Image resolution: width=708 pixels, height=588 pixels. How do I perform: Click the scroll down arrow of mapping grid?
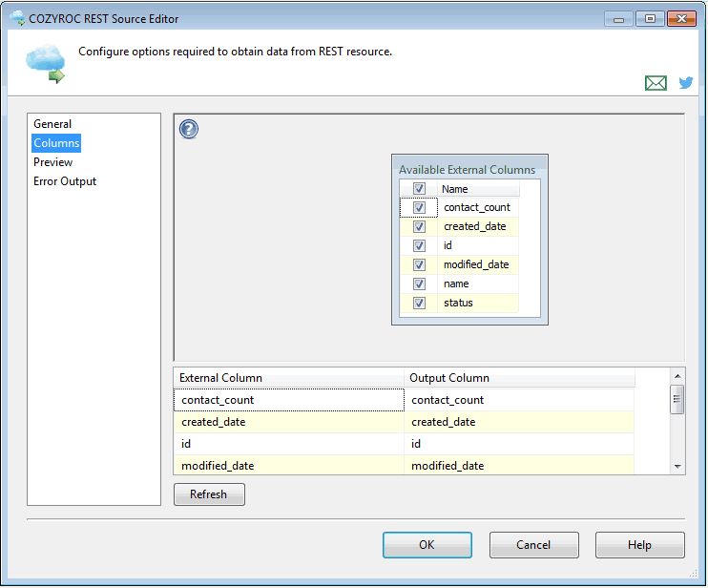tap(677, 466)
